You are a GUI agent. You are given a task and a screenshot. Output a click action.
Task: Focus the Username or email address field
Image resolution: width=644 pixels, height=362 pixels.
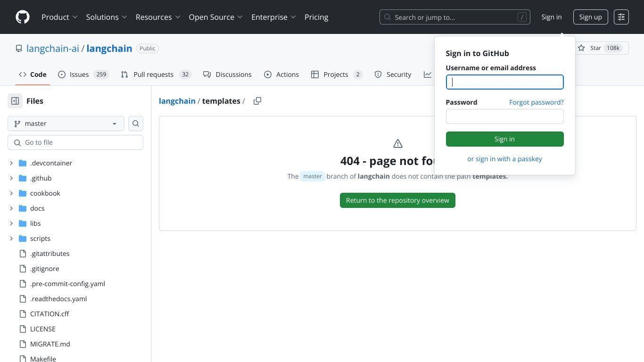(504, 82)
